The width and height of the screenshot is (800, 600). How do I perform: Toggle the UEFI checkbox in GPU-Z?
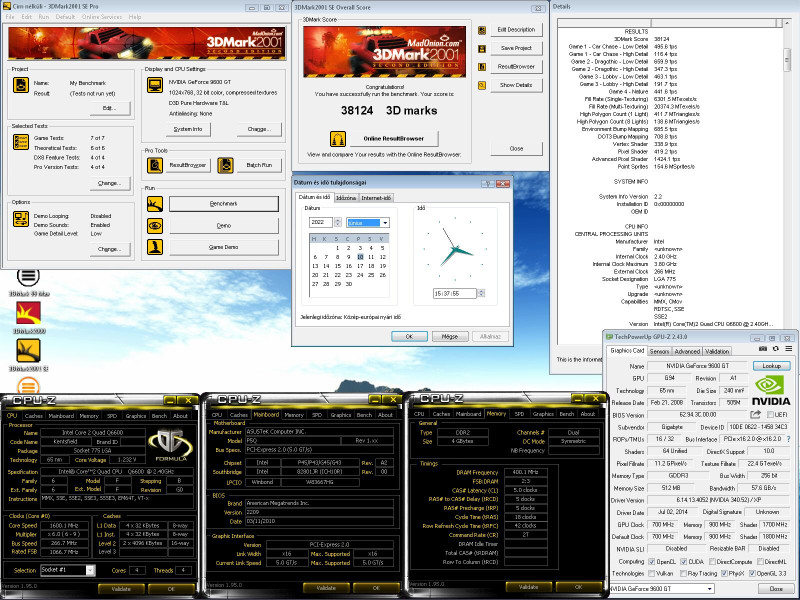(x=770, y=415)
